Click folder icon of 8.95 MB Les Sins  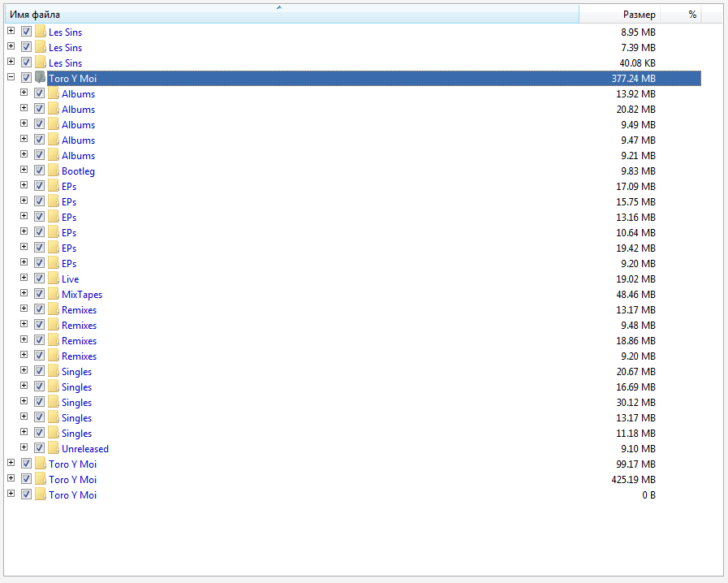(x=41, y=32)
